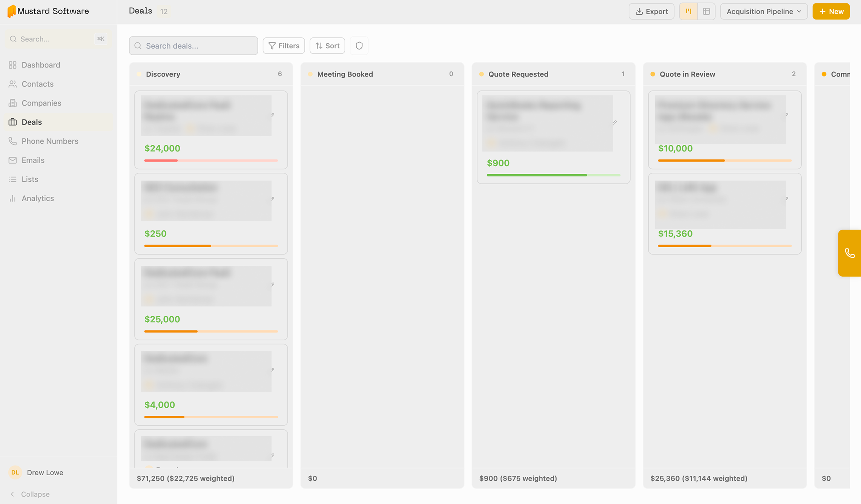Go to Emails in sidebar

pyautogui.click(x=33, y=160)
